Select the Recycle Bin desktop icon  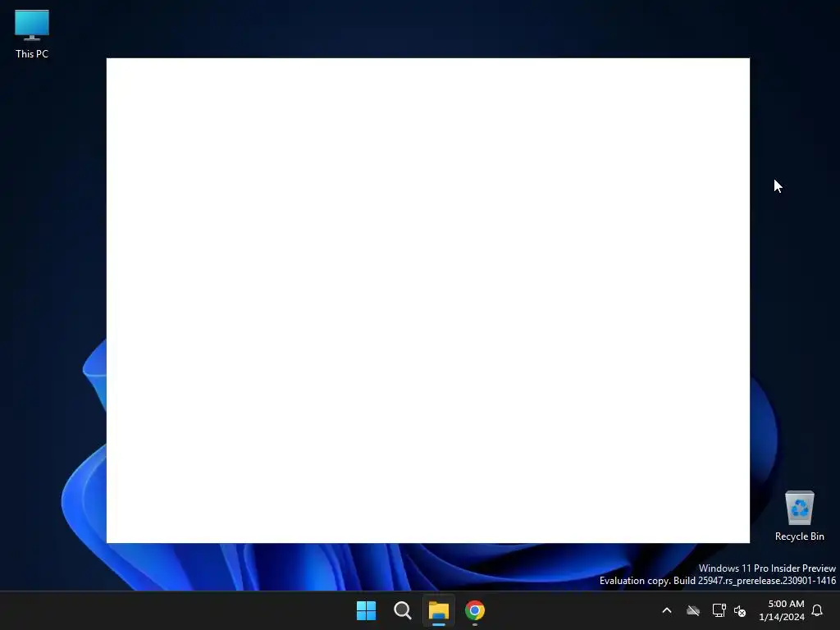tap(799, 516)
